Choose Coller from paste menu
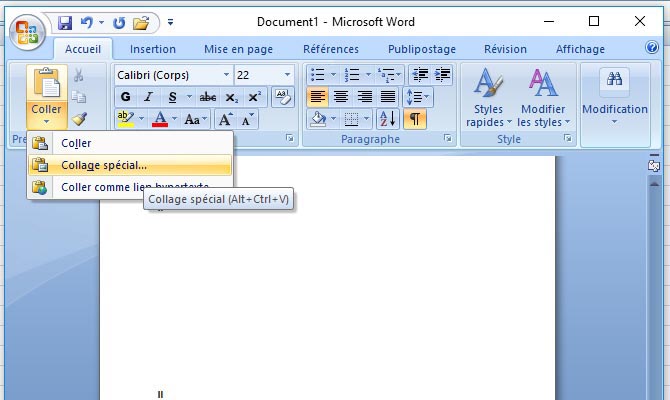 click(130, 143)
